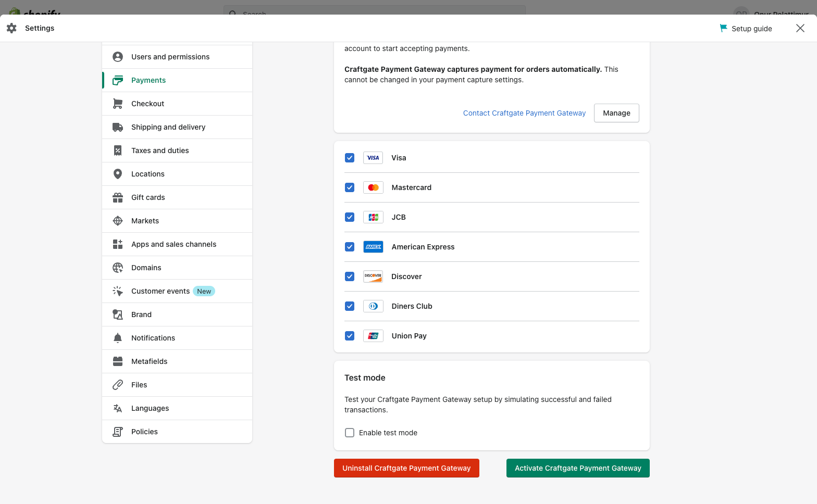
Task: Disable the Union Pay payment option
Action: [x=350, y=336]
